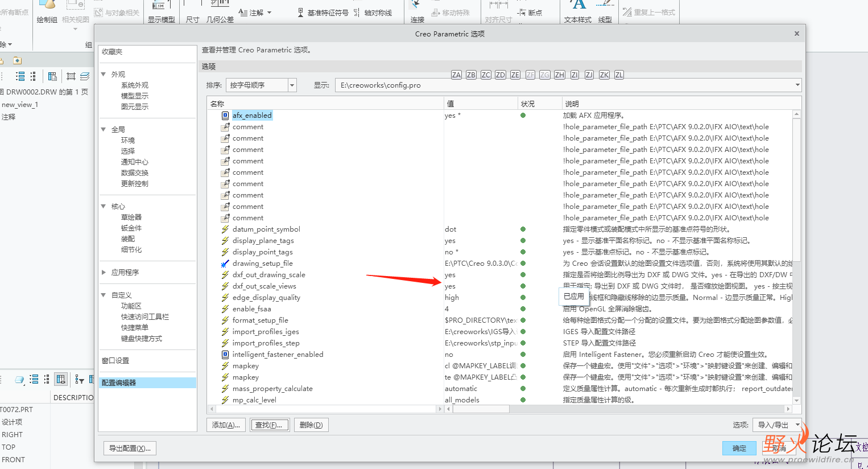Click the 查找(F)... button
The width and height of the screenshot is (868, 469).
(270, 425)
